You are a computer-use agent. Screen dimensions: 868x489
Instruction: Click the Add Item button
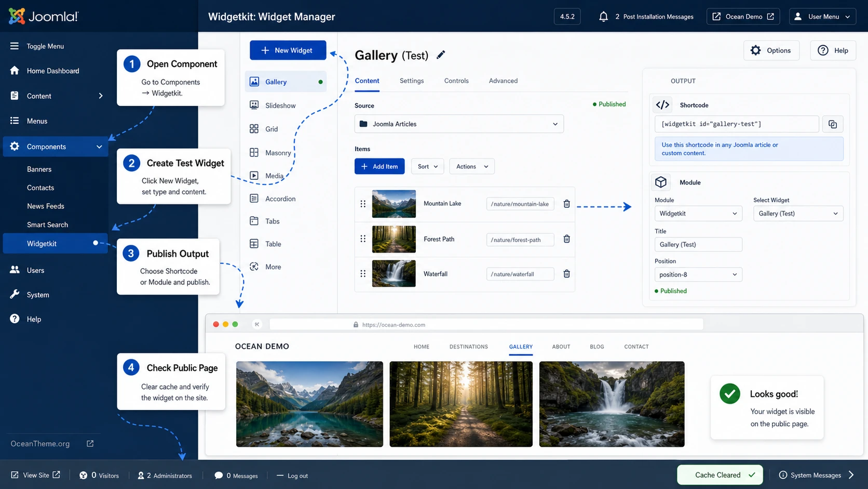click(379, 166)
